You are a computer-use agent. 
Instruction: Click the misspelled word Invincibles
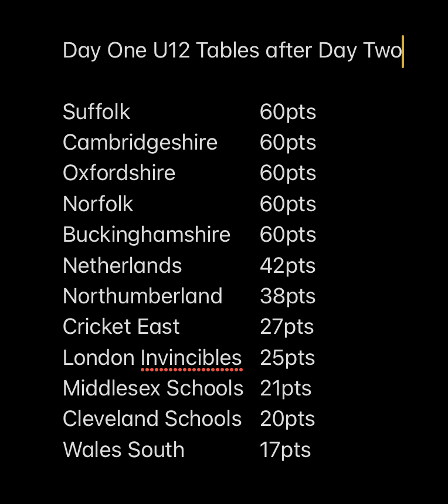[x=191, y=358]
